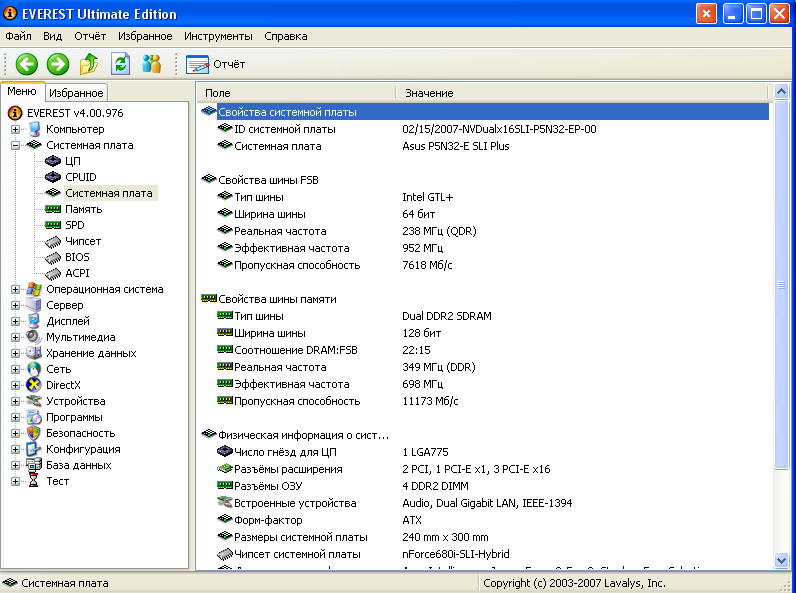Expand the Сеть tree node
The image size is (796, 593).
tap(15, 369)
